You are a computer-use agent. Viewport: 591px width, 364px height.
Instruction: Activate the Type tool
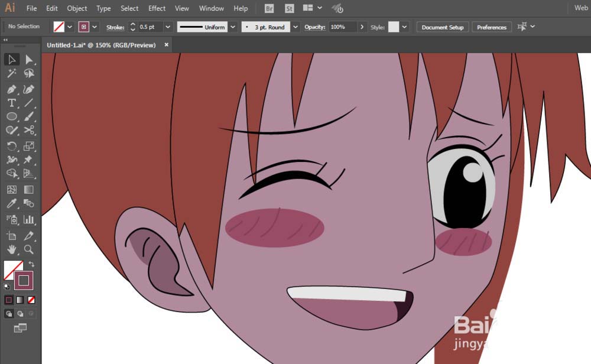tap(12, 103)
